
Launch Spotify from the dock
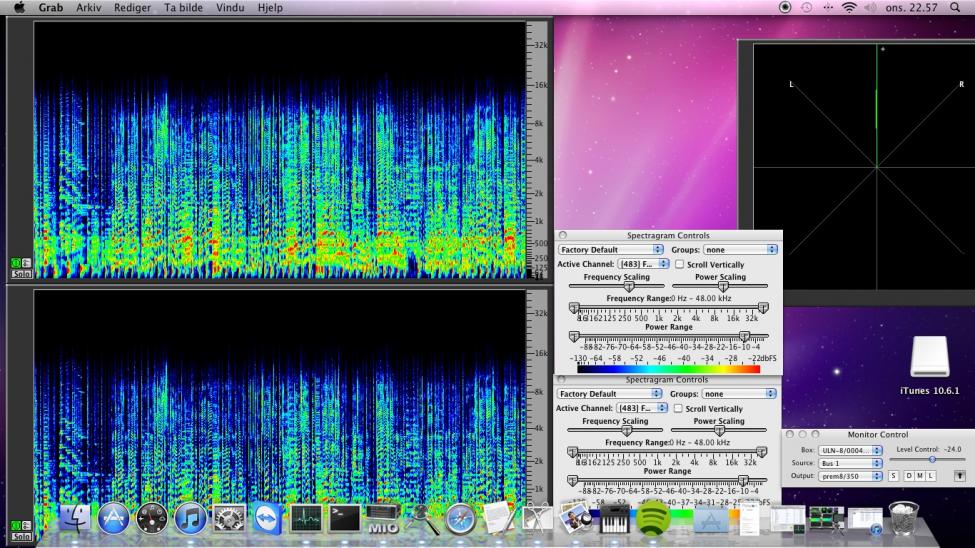point(652,519)
